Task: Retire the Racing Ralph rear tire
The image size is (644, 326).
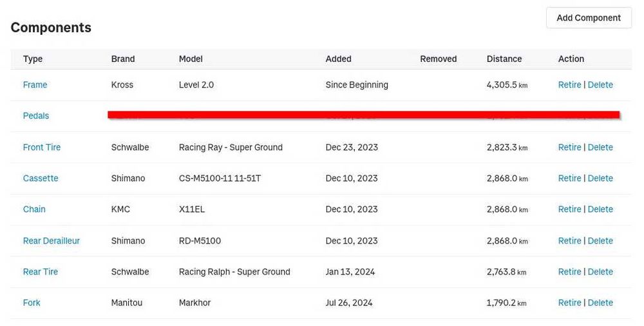Action: [x=569, y=272]
